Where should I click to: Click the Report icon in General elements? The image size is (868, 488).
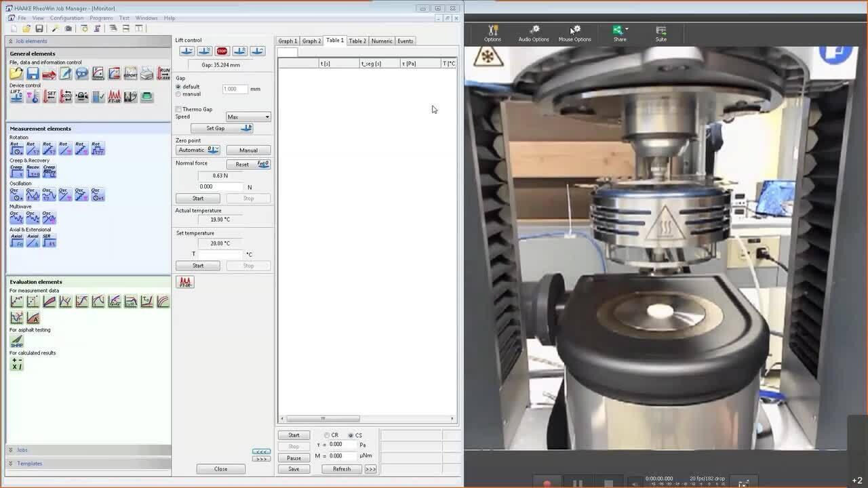(x=131, y=73)
